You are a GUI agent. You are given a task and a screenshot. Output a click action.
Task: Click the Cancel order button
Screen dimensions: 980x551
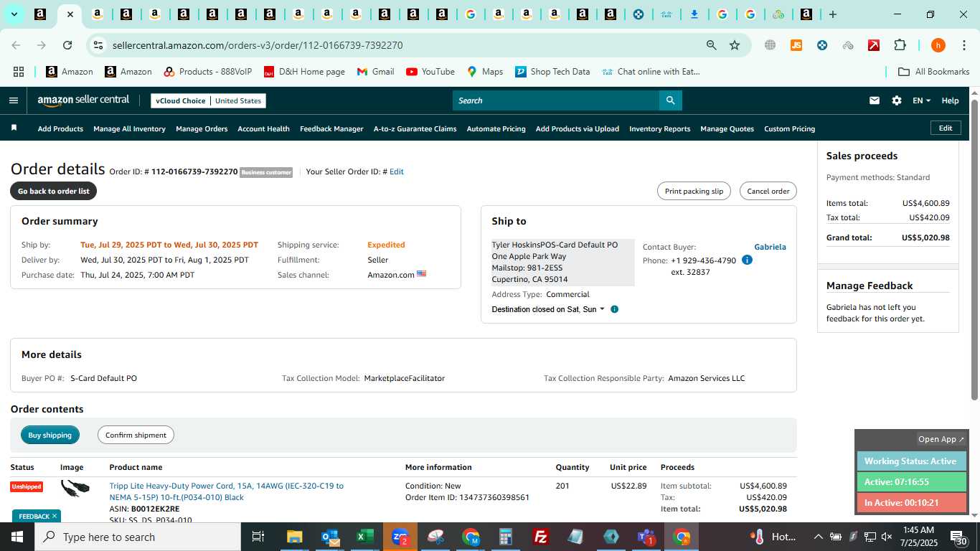point(768,191)
